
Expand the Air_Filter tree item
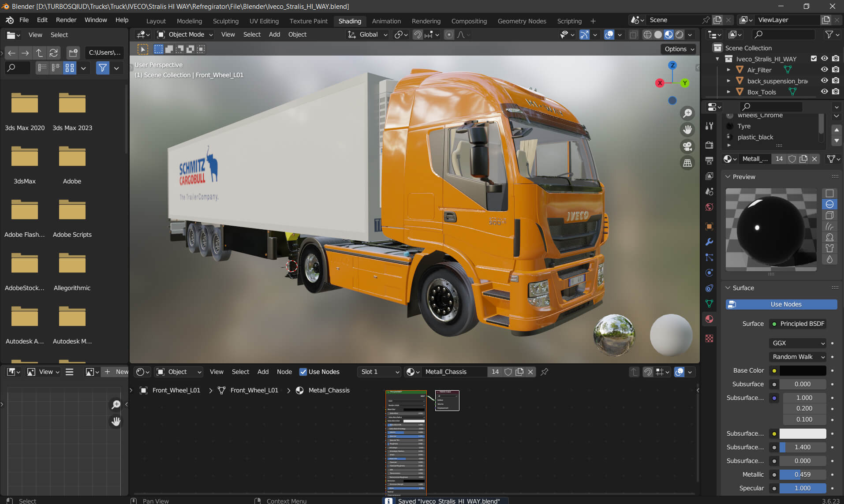click(728, 70)
